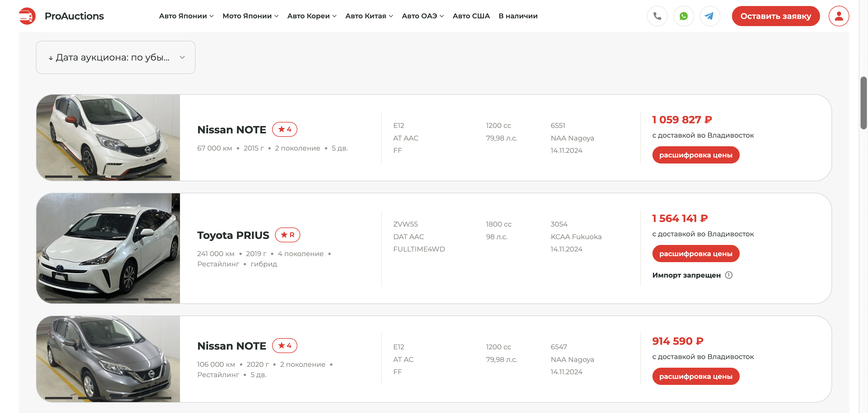Viewport: 868px width, 413px height.
Task: Open Telegram contact icon
Action: 710,16
